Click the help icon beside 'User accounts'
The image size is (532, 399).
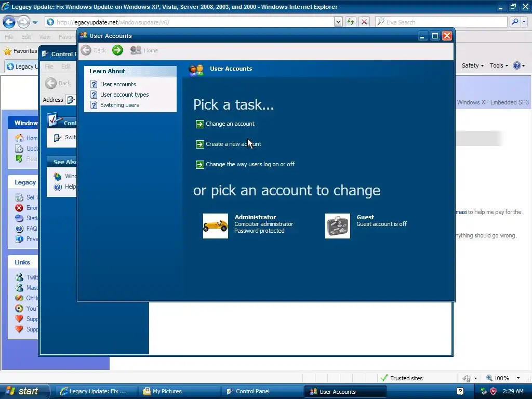[94, 84]
